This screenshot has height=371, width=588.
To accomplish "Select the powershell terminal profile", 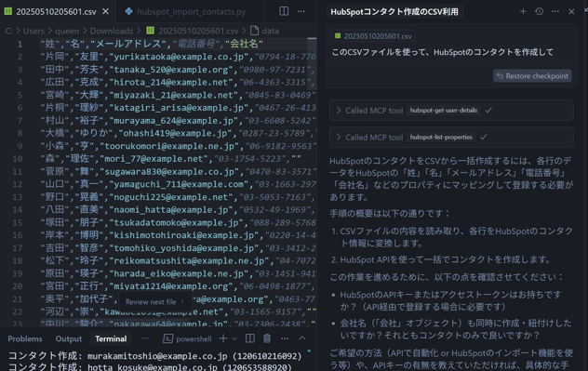I will tap(188, 338).
